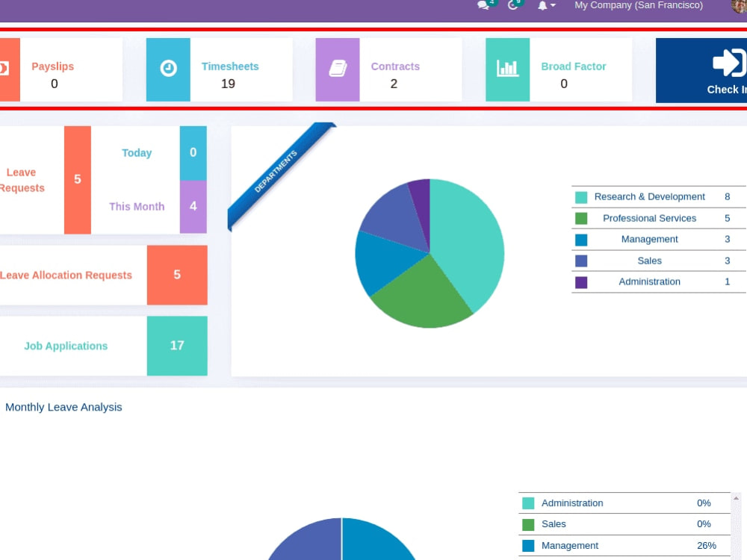
Task: Open the Broad Factor card label
Action: (574, 66)
